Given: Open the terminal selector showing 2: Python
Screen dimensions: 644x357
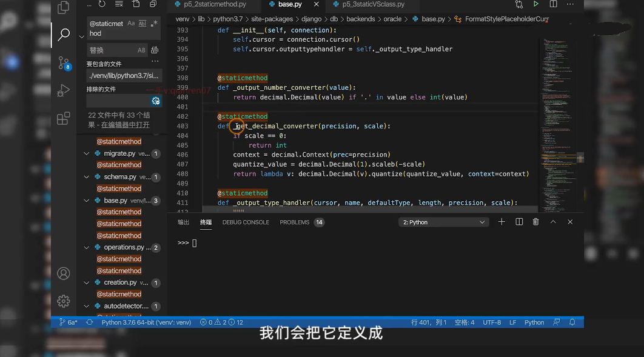Looking at the screenshot, I should click(443, 222).
